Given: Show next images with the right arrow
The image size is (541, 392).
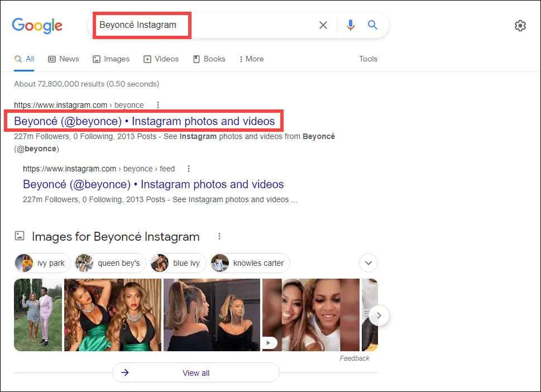Looking at the screenshot, I should 379,315.
